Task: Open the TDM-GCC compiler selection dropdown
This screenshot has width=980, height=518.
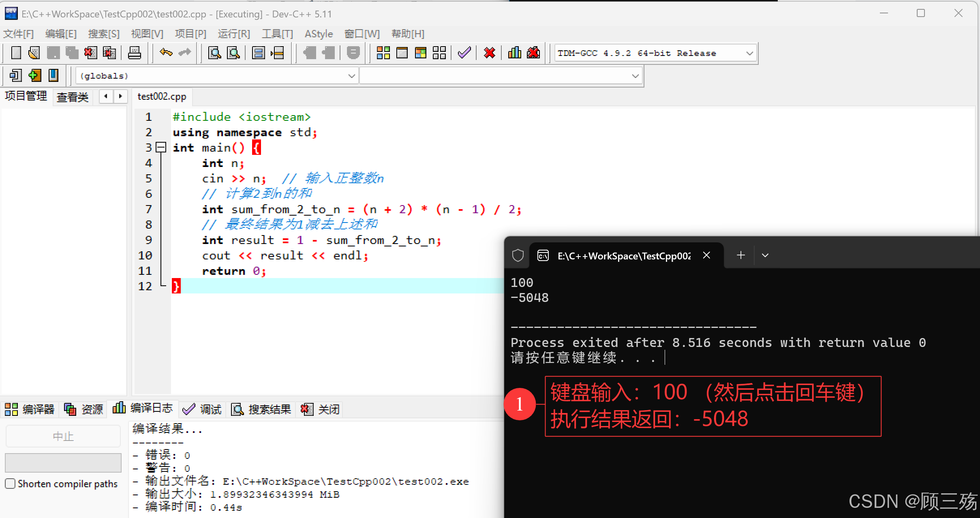Action: [x=749, y=53]
